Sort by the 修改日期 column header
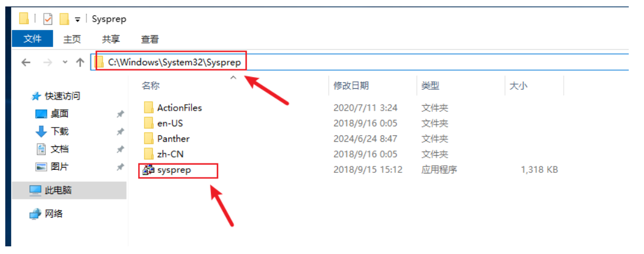644x254 pixels. (x=351, y=85)
